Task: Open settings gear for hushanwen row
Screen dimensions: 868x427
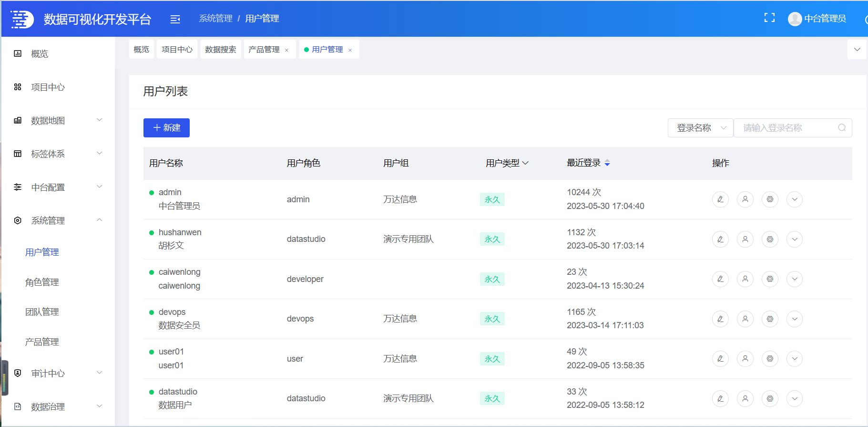Action: tap(770, 239)
